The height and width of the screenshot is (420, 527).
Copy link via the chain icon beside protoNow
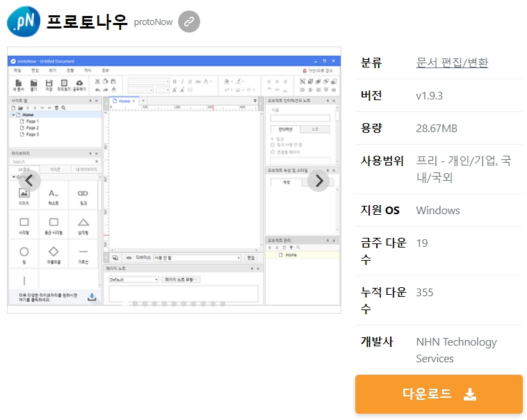[x=189, y=22]
